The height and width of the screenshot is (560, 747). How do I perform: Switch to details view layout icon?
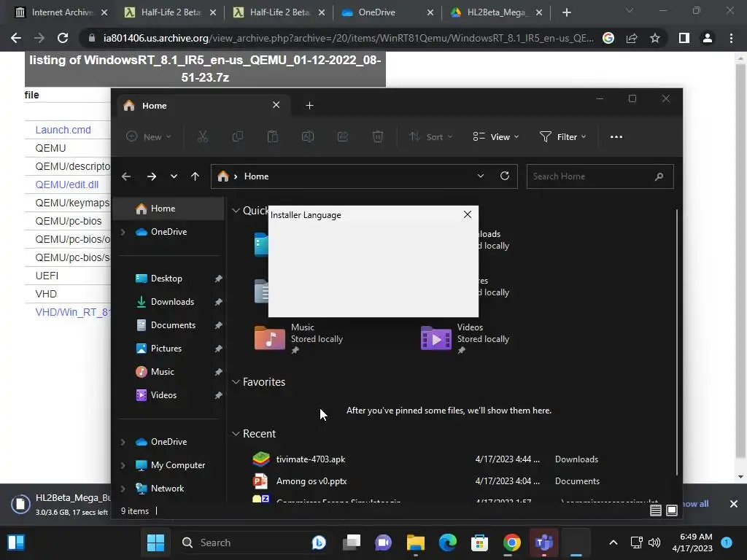656,510
